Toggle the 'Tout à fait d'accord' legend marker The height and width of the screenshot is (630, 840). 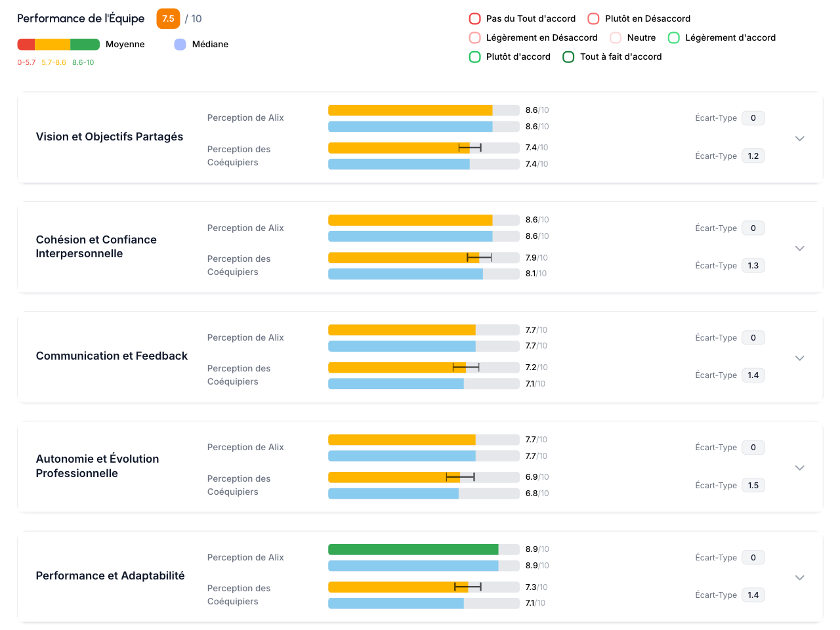[x=568, y=56]
